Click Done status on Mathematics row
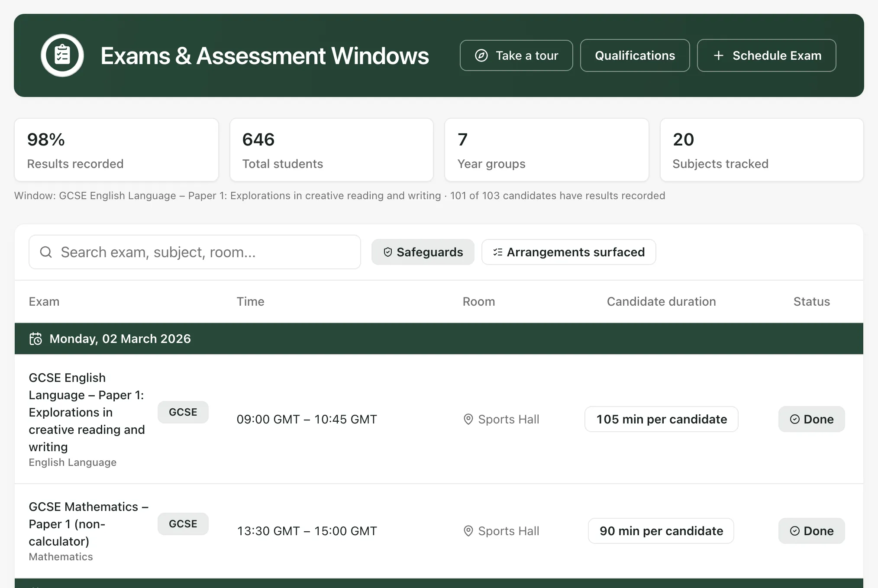Screen dimensions: 878x588 [812, 531]
